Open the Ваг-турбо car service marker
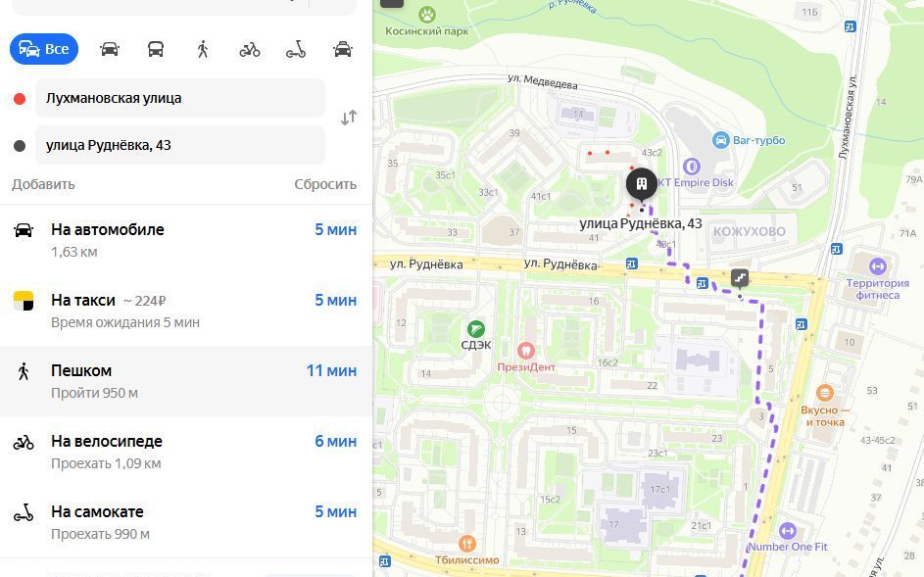Viewport: 924px width, 577px height. 721,140
